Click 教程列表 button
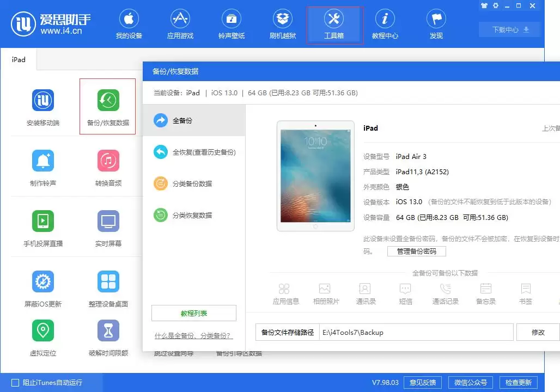The width and height of the screenshot is (560, 392). coord(194,313)
